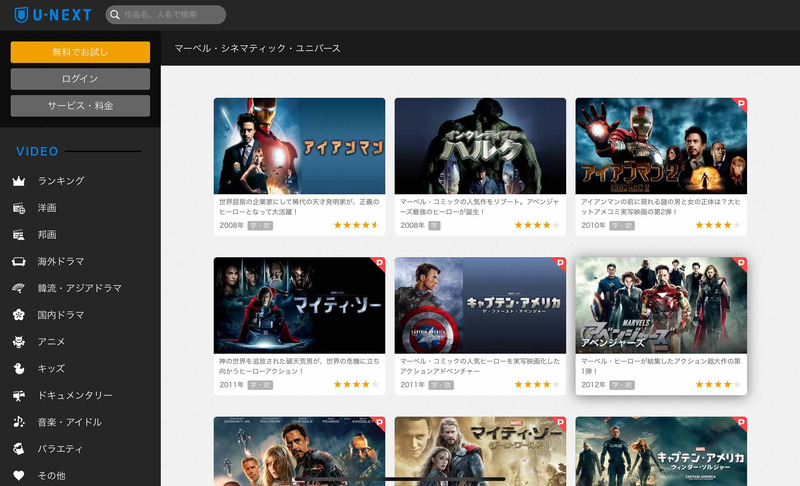Click the P badge on マイティ・ソー 2011 card

[x=379, y=263]
